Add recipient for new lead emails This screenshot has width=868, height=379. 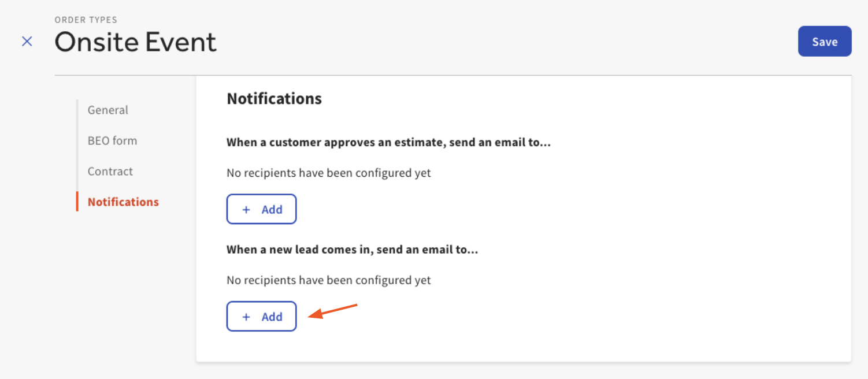[x=261, y=317]
